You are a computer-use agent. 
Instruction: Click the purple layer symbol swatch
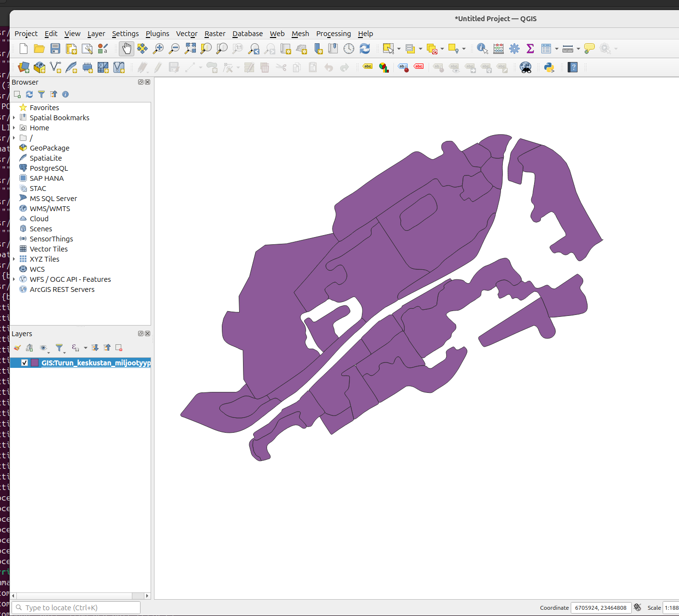35,363
